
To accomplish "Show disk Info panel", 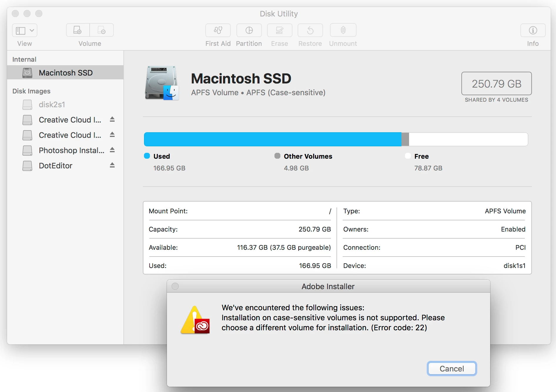I will (533, 30).
